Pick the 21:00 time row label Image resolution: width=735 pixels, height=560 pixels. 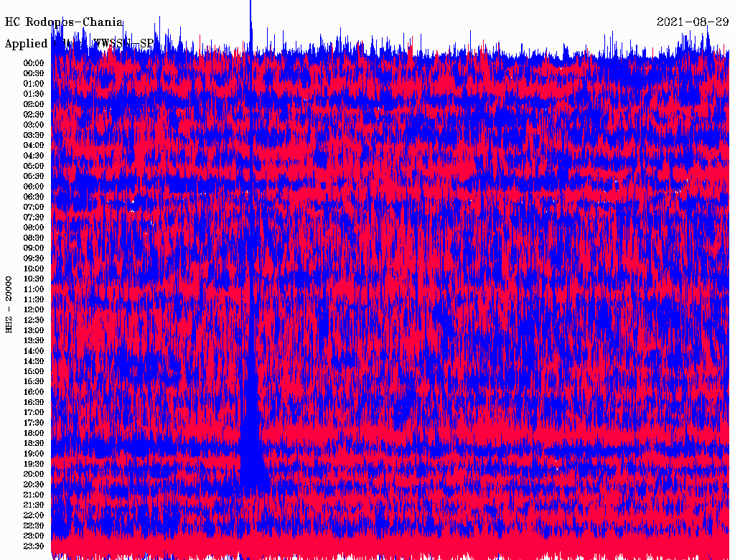(x=34, y=495)
